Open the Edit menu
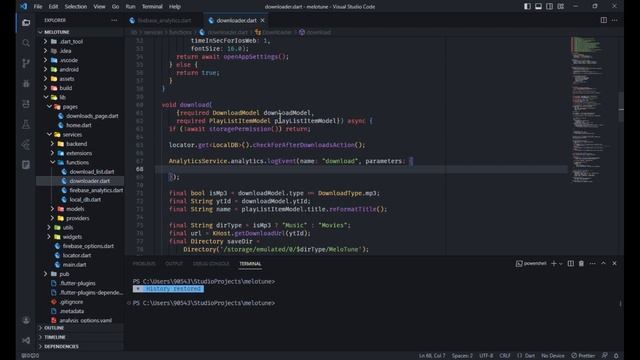The height and width of the screenshot is (360, 640). pos(53,7)
